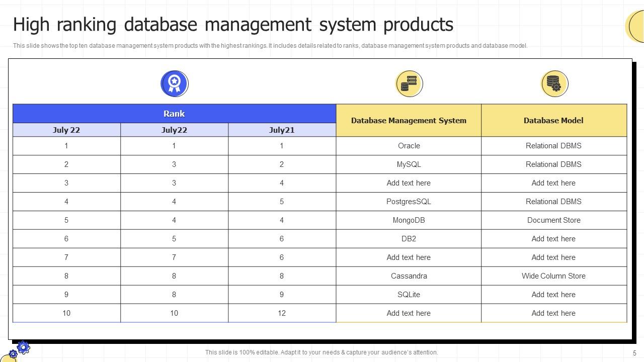Select the Document Store cell
The width and height of the screenshot is (644, 362).
(x=553, y=220)
